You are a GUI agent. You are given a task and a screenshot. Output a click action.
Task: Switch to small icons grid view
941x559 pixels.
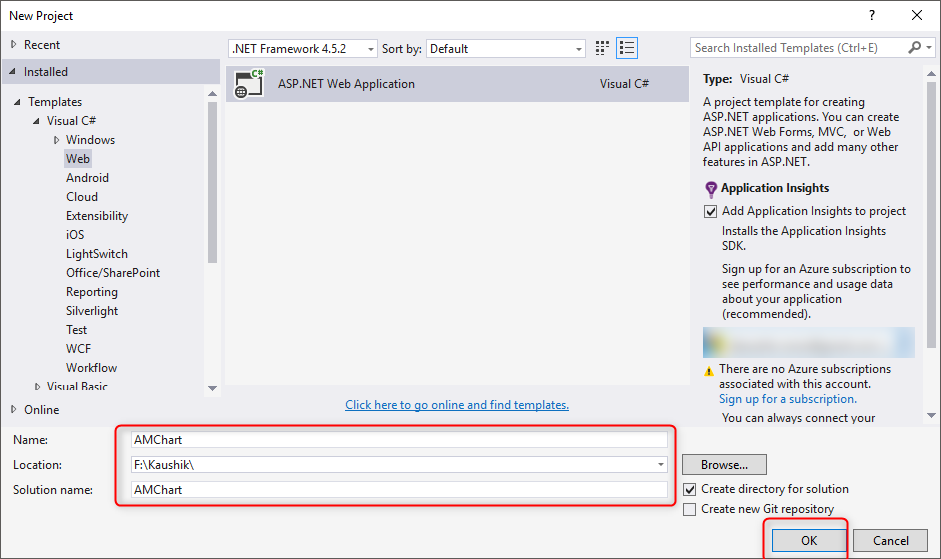pyautogui.click(x=602, y=48)
